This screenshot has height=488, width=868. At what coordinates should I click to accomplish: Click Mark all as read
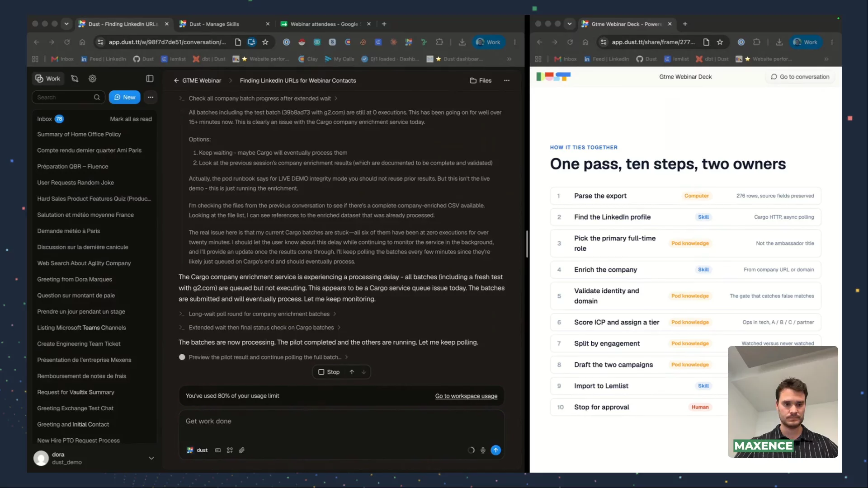131,119
